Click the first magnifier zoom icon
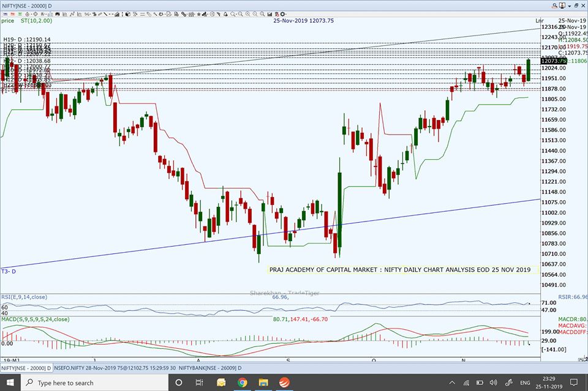The width and height of the screenshot is (588, 391). (x=233, y=14)
